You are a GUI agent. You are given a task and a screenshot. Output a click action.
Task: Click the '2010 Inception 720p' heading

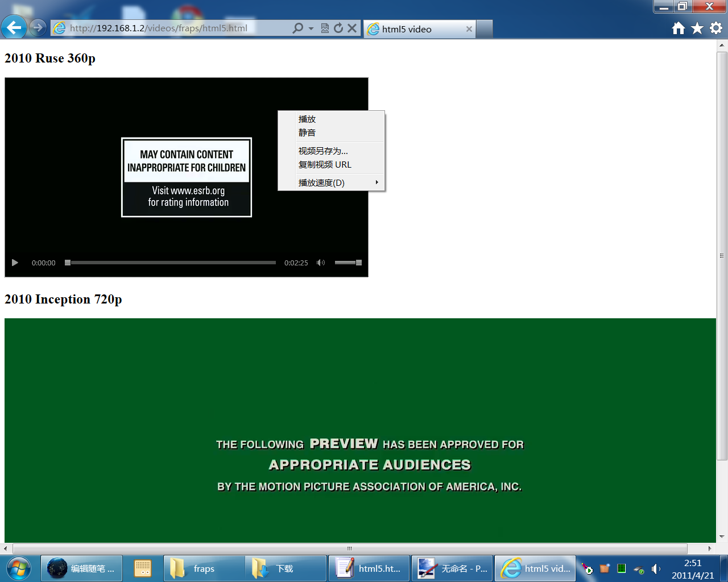pos(63,299)
